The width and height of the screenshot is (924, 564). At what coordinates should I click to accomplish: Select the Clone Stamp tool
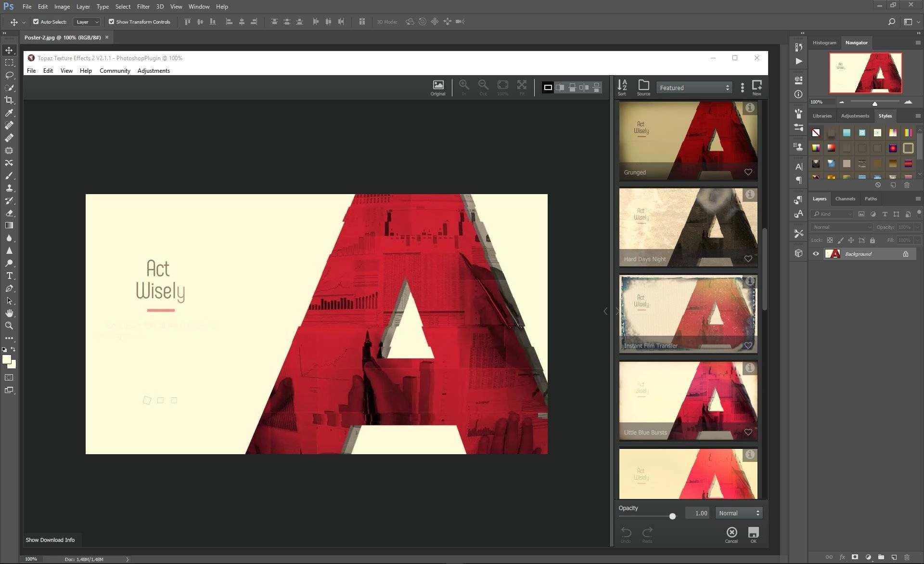[9, 188]
